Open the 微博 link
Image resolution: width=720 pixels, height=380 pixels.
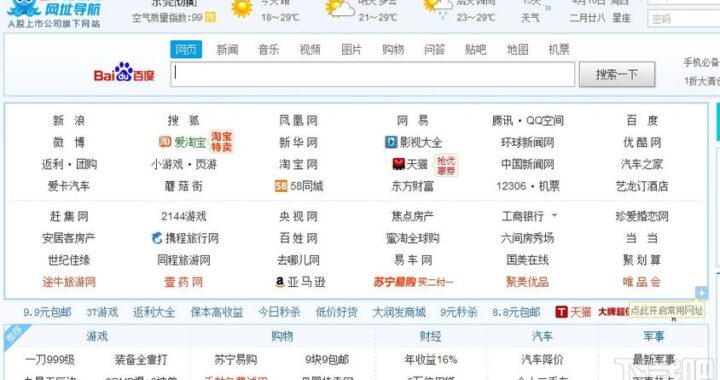(69, 142)
